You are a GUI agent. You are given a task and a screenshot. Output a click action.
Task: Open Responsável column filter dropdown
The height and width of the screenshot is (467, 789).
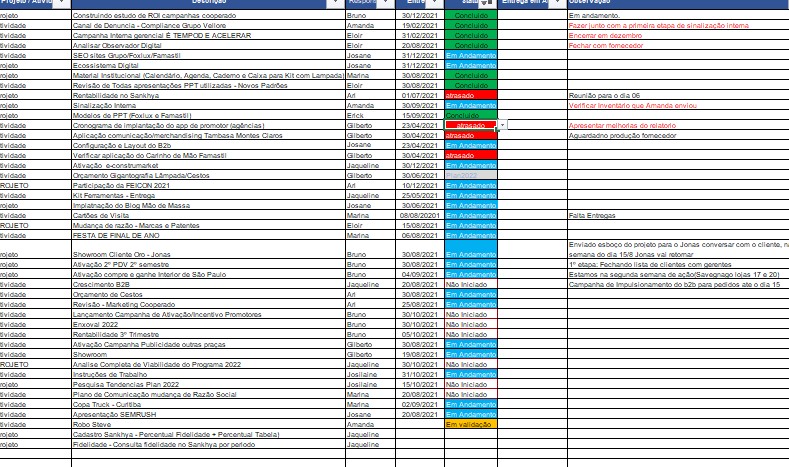386,3
